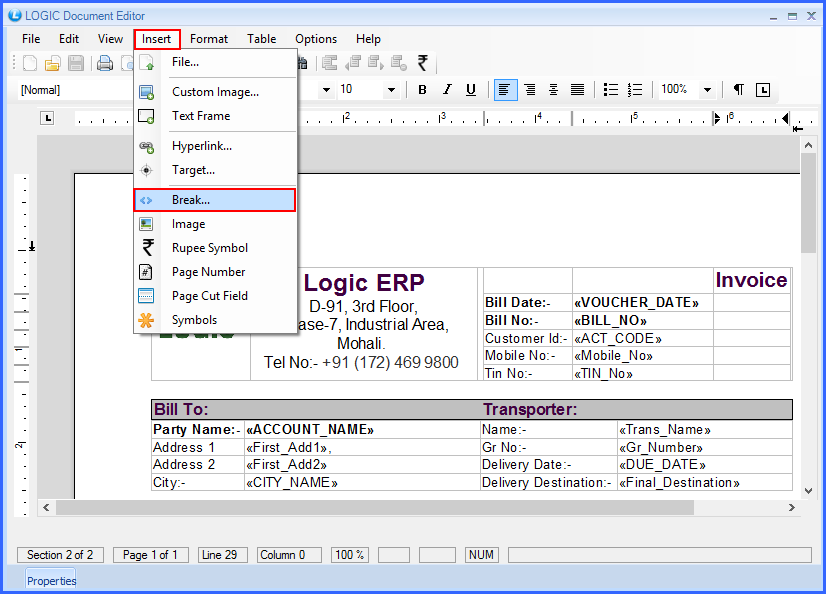Image resolution: width=826 pixels, height=594 pixels.
Task: Open the Edit menu
Action: pos(69,39)
